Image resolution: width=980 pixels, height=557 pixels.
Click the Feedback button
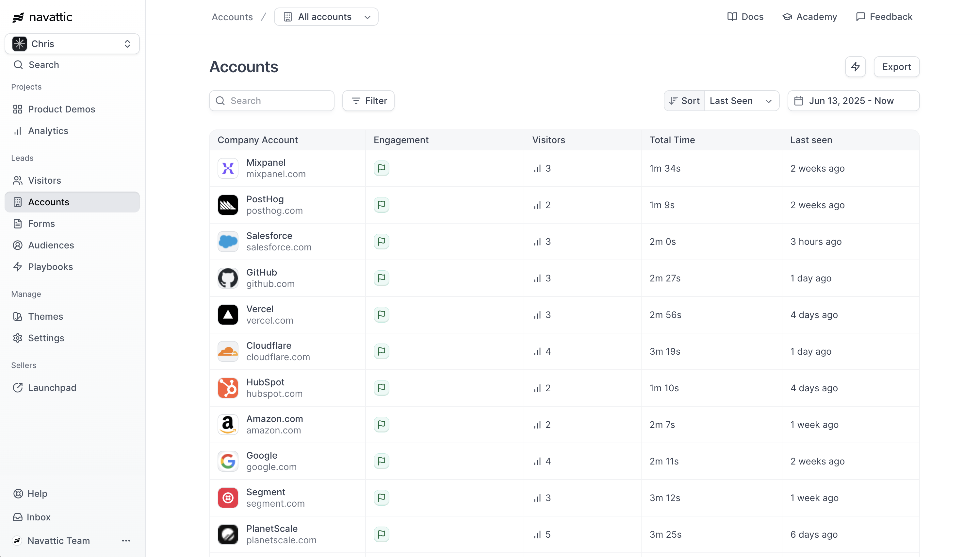coord(884,17)
